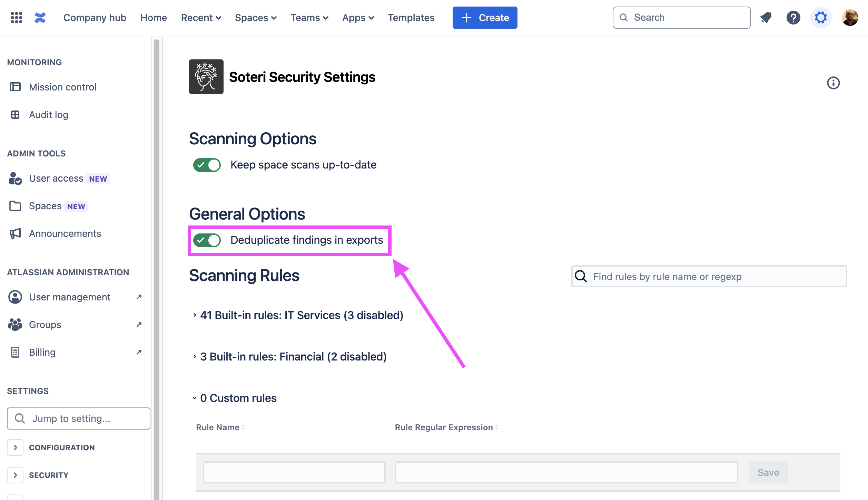Click the Announcements megaphone icon
This screenshot has width=868, height=500.
(15, 233)
